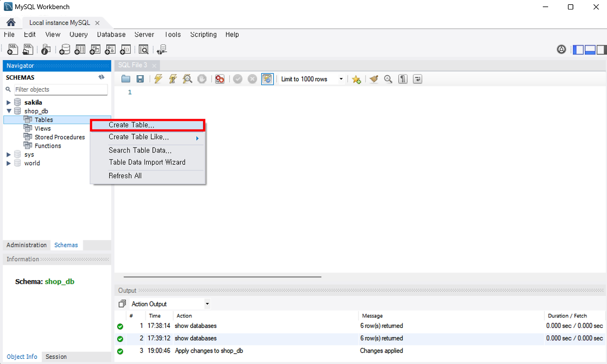This screenshot has width=607, height=364.
Task: Open the Query menu
Action: [79, 35]
